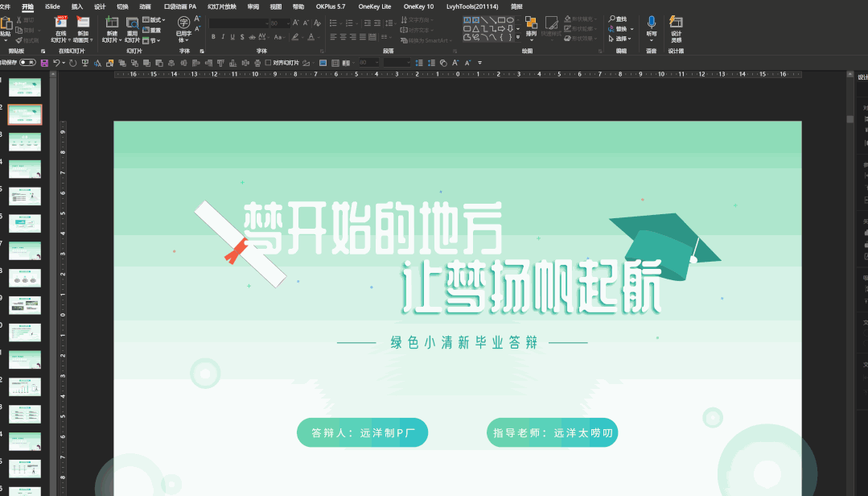
Task: Switch to the Design (设计) tab
Action: tap(100, 6)
